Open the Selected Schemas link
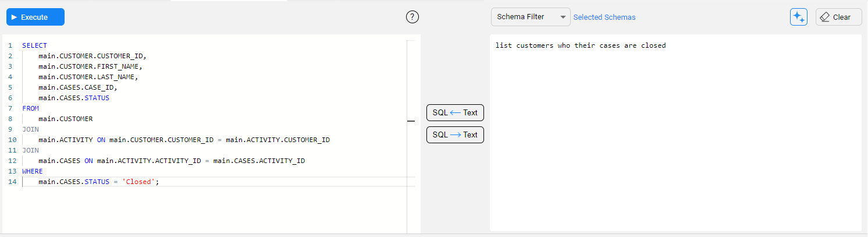This screenshot has width=868, height=237. tap(604, 17)
